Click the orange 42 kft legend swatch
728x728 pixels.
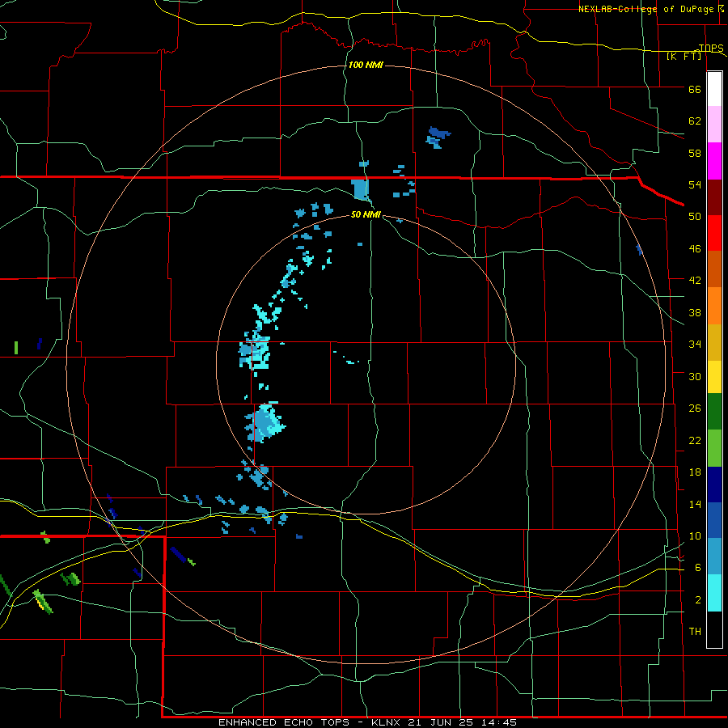[714, 306]
